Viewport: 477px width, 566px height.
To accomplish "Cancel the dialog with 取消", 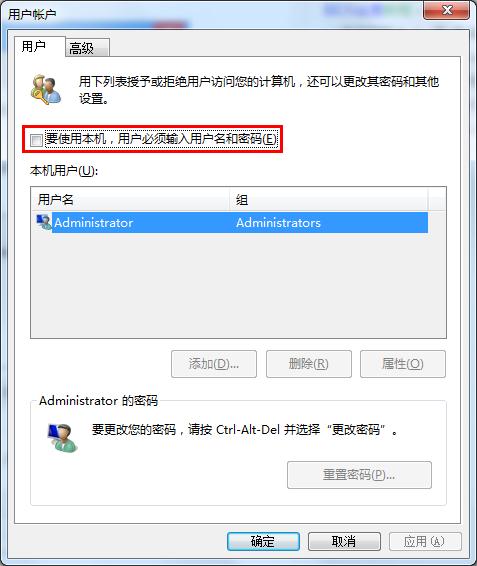I will tap(344, 541).
